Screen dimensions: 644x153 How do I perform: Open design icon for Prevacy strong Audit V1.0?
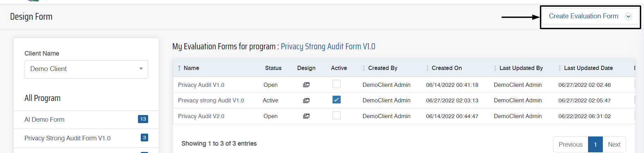pyautogui.click(x=306, y=101)
